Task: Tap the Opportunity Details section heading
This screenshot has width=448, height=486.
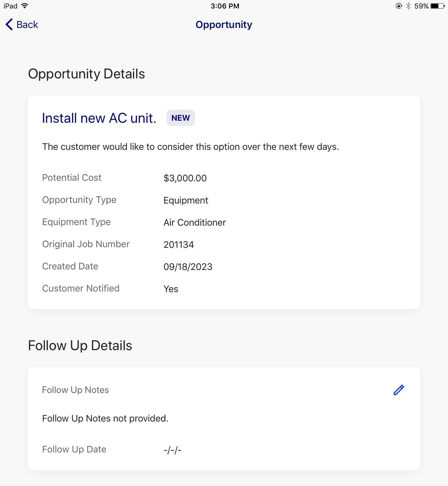Action: (x=86, y=74)
